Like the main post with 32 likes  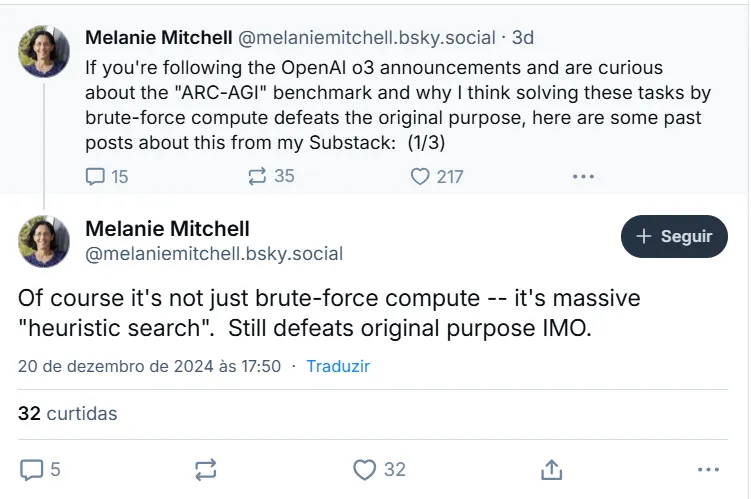366,469
